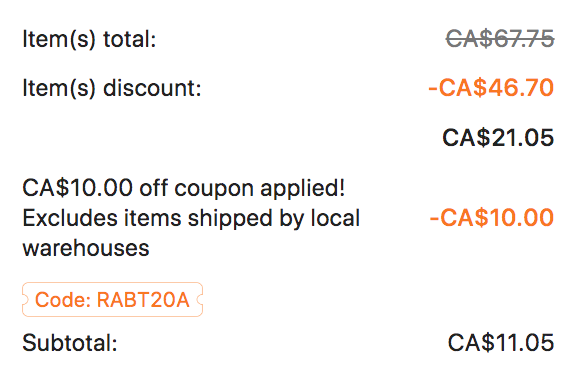Select the strikethrough CA$67.75 original price
Screen dimensions: 586x392
(x=500, y=39)
